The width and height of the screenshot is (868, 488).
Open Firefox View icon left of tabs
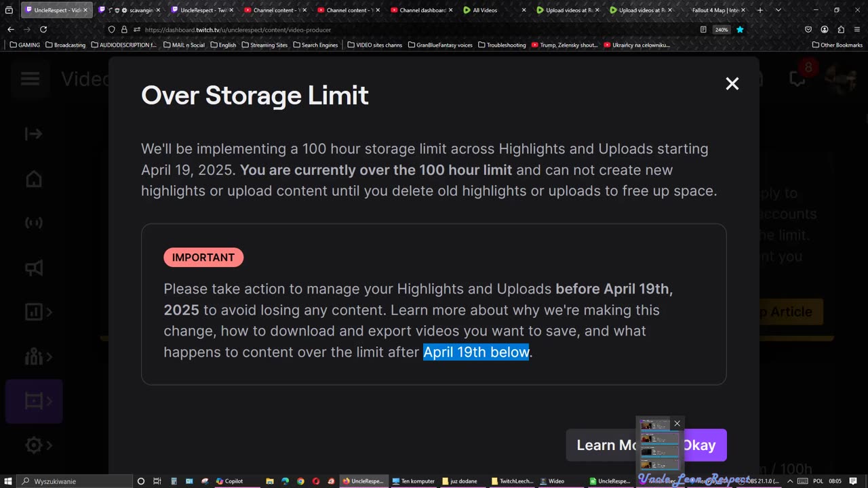click(x=9, y=10)
